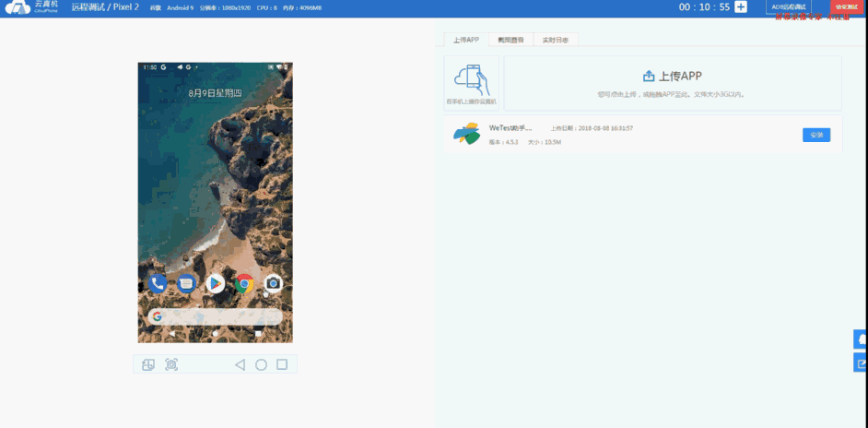Click the ADB remote debugging button
The height and width of the screenshot is (428, 868).
click(788, 6)
